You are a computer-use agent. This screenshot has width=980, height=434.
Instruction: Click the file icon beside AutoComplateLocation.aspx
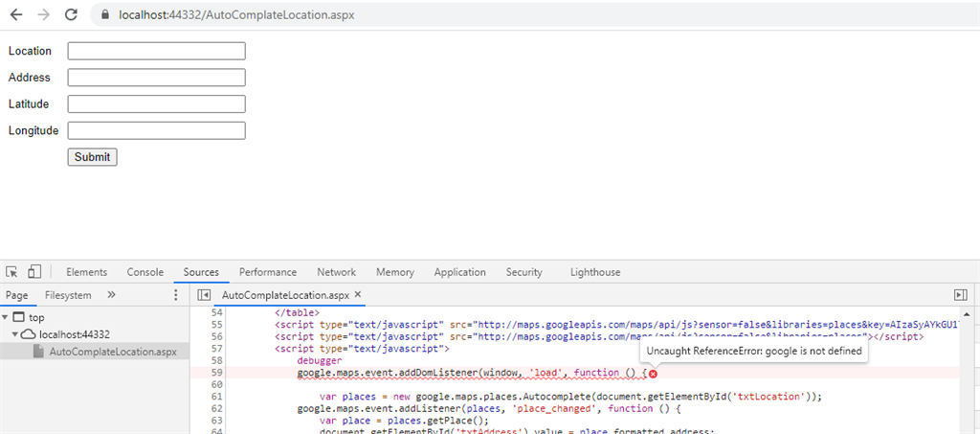click(x=38, y=352)
